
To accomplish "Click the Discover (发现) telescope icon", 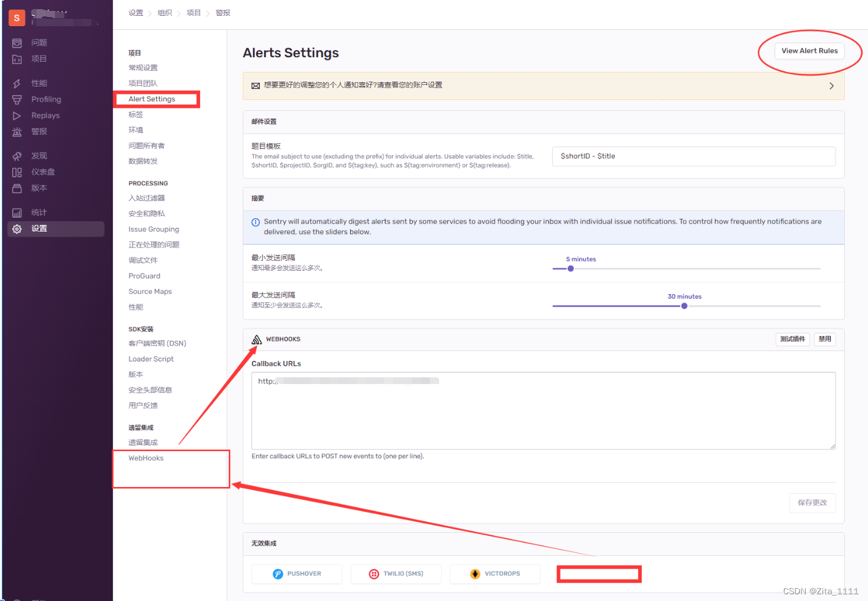I will tap(17, 156).
